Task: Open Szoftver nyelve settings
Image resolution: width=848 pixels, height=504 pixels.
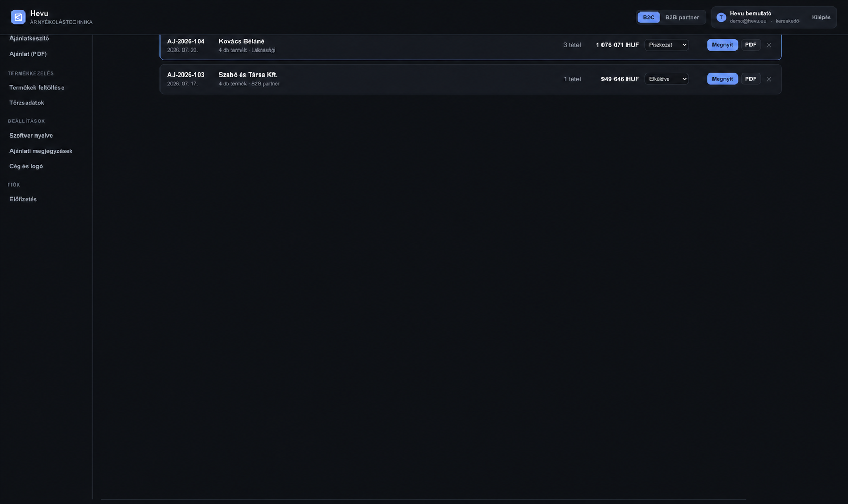Action: 31,136
